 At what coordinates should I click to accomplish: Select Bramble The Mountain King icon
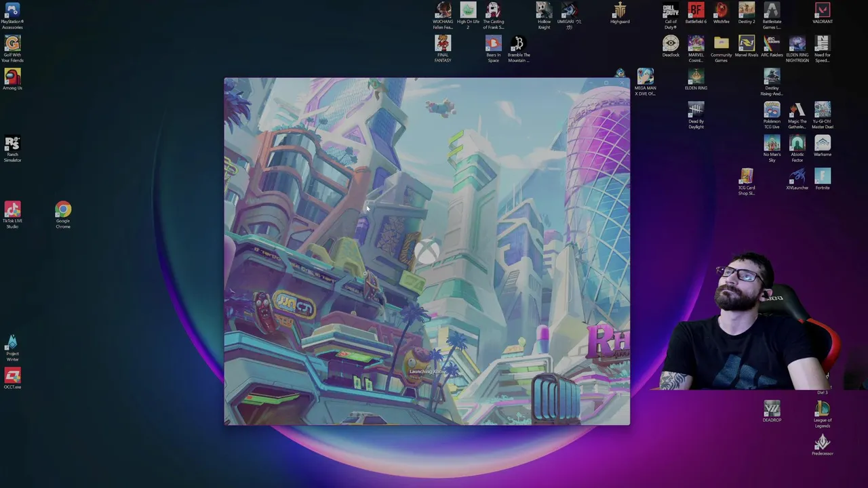pos(518,49)
